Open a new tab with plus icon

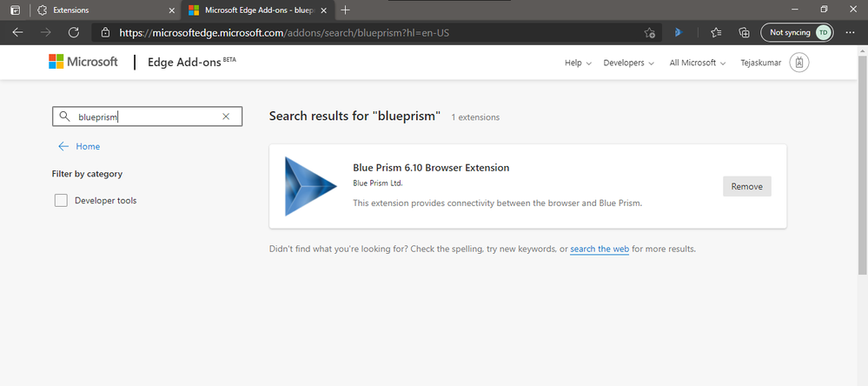click(346, 10)
